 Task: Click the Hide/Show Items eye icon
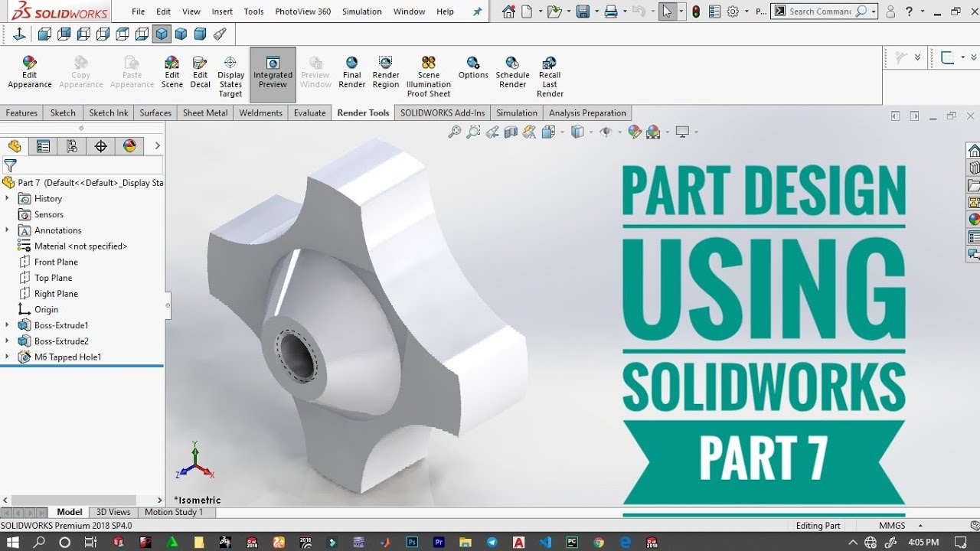[x=606, y=132]
